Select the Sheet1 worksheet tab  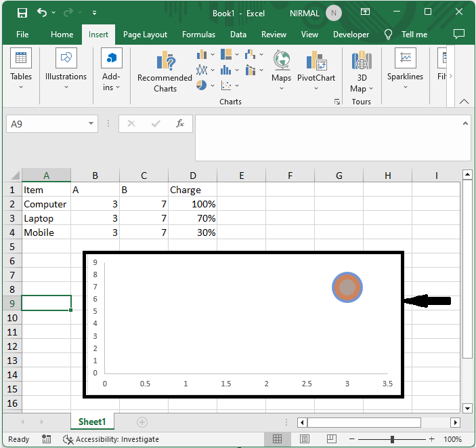coord(92,422)
